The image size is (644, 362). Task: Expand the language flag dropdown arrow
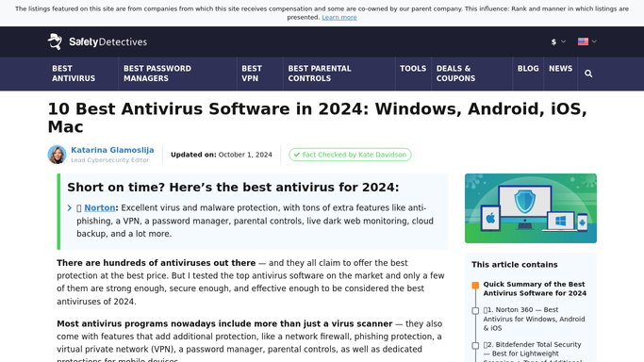click(594, 41)
